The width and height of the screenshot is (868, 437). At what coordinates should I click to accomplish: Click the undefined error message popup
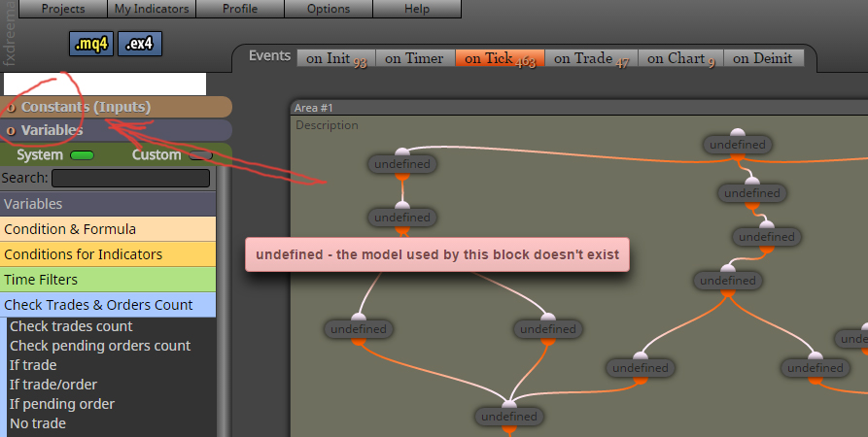(437, 254)
